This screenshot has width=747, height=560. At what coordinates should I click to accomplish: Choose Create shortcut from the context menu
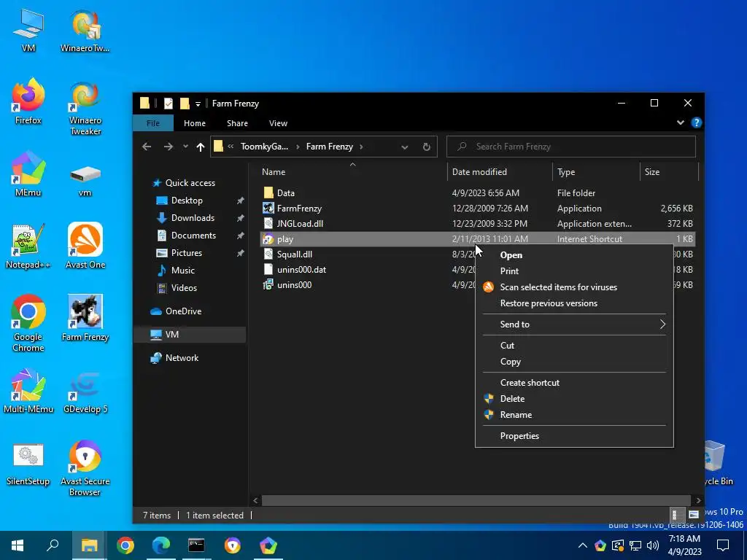click(x=574, y=382)
